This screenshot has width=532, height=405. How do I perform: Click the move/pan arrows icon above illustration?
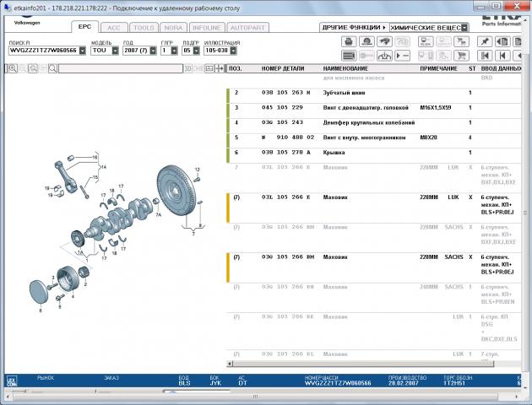point(220,68)
